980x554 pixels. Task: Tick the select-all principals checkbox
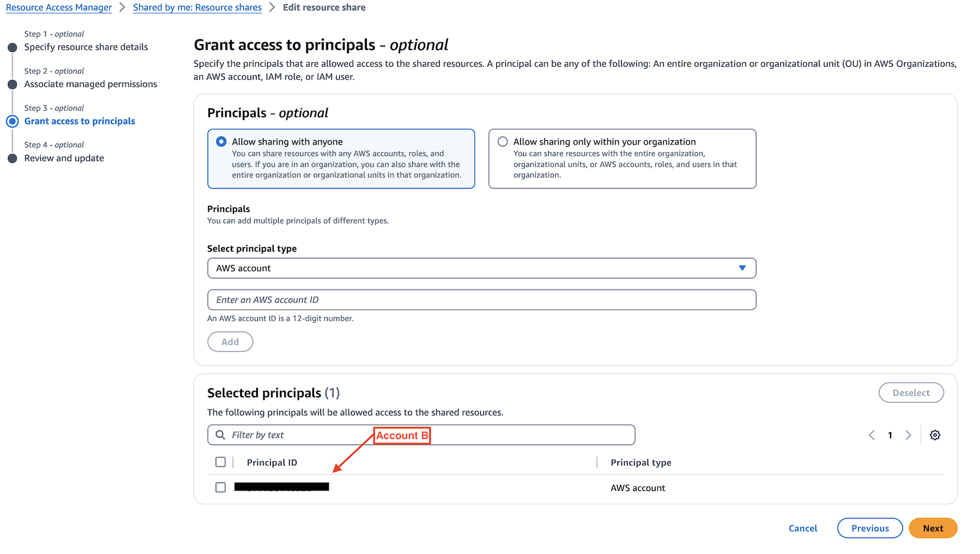[x=221, y=462]
